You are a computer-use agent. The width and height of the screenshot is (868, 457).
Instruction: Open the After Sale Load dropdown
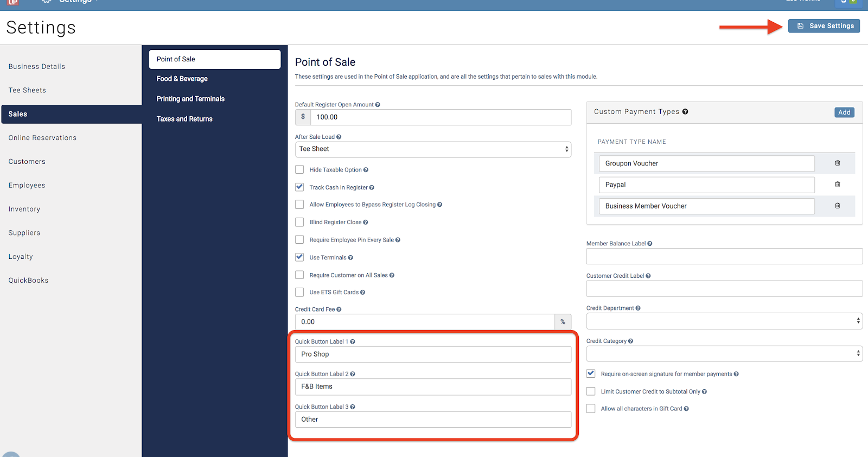click(433, 149)
